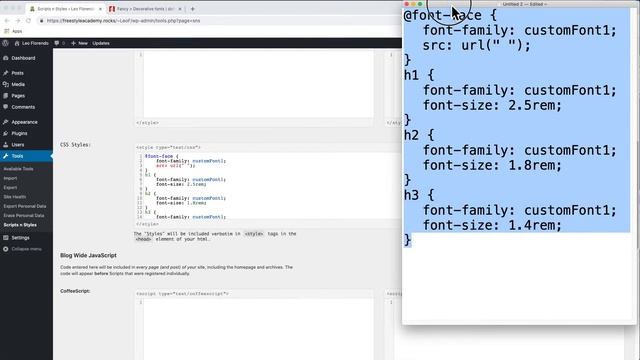Close the Scripts n Styles tab
This screenshot has width=640, height=360.
[x=100, y=9]
